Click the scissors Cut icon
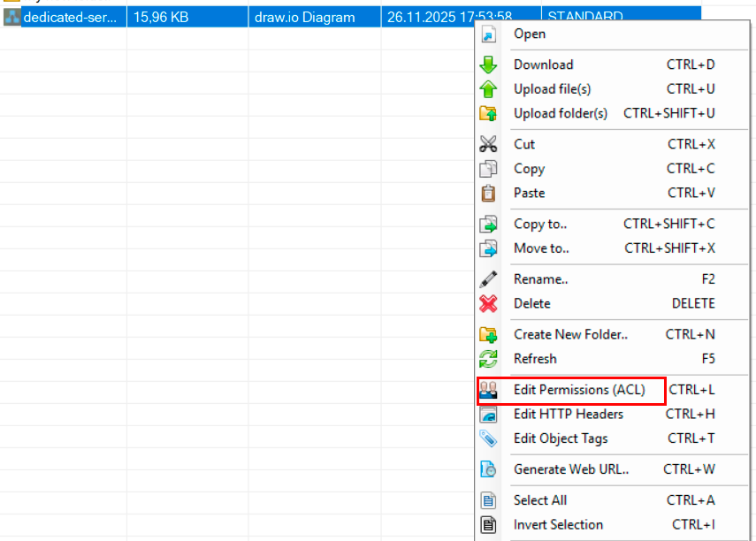 [x=488, y=144]
